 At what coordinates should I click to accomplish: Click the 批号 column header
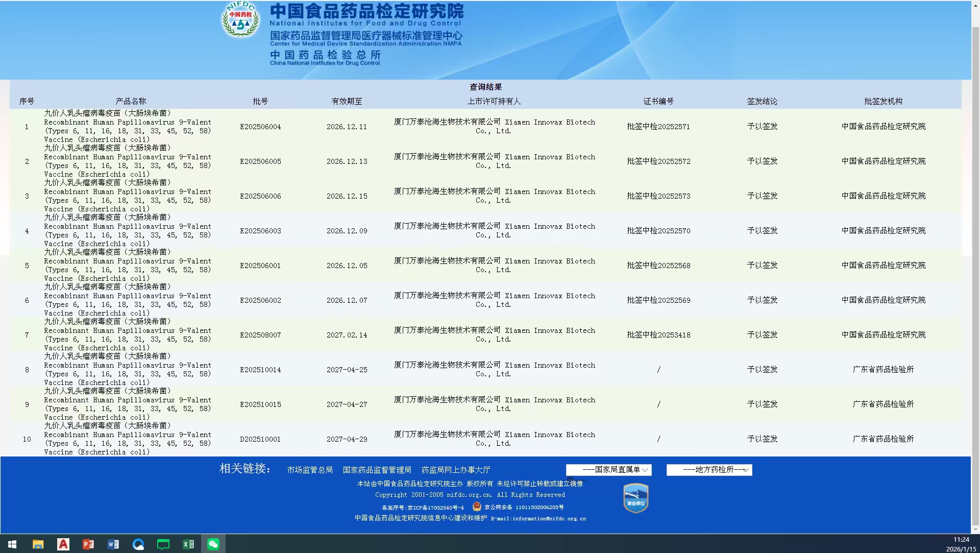[x=260, y=101]
